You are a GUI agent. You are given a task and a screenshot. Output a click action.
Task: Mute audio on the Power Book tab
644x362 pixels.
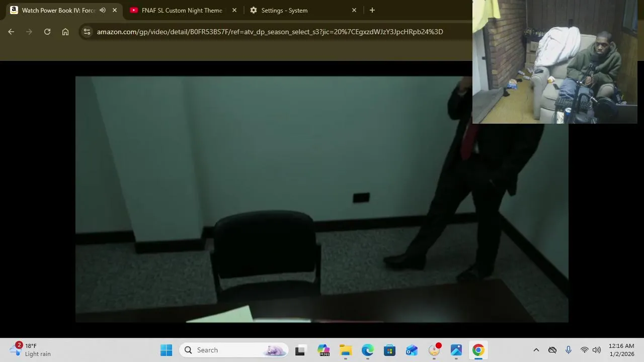pos(103,10)
